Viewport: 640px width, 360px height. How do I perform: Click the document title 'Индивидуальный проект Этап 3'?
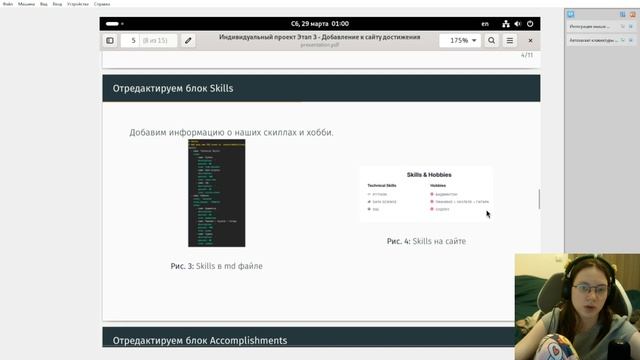click(319, 37)
